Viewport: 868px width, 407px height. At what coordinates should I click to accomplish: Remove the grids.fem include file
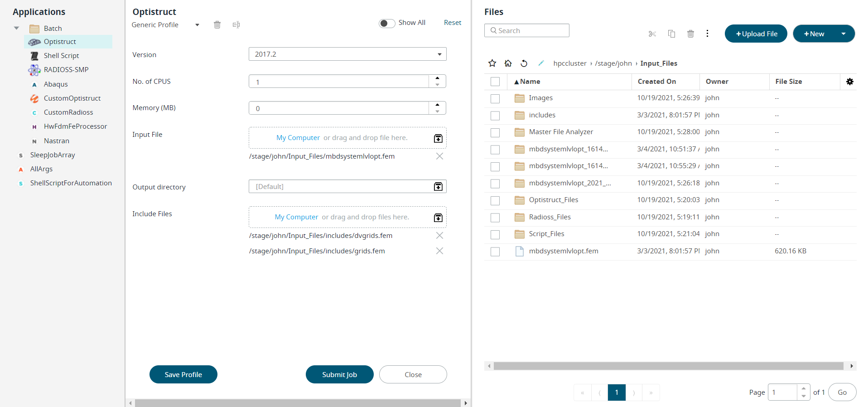(x=439, y=251)
